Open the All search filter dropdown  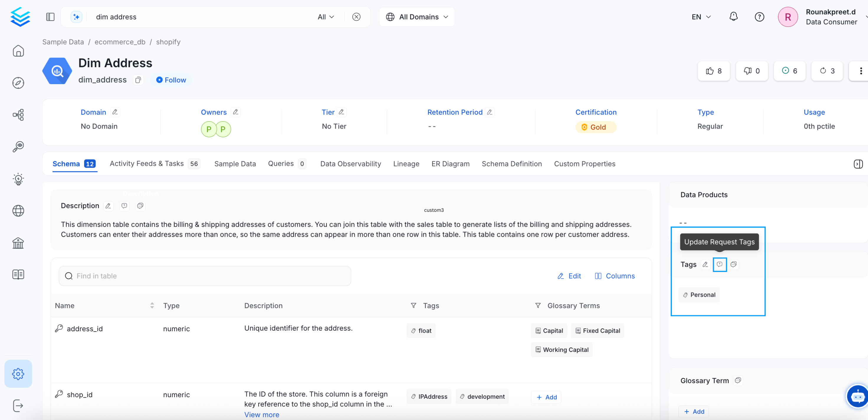click(326, 17)
